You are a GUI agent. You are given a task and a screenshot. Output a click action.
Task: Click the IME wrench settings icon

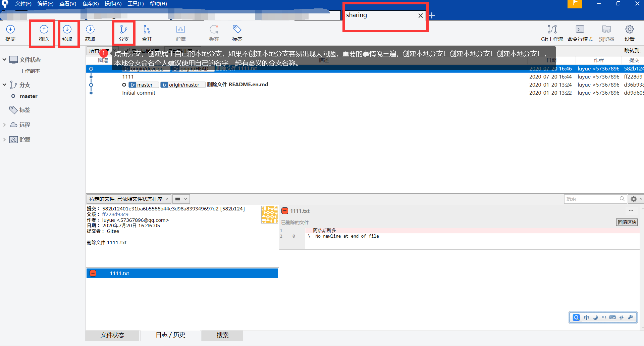point(630,317)
